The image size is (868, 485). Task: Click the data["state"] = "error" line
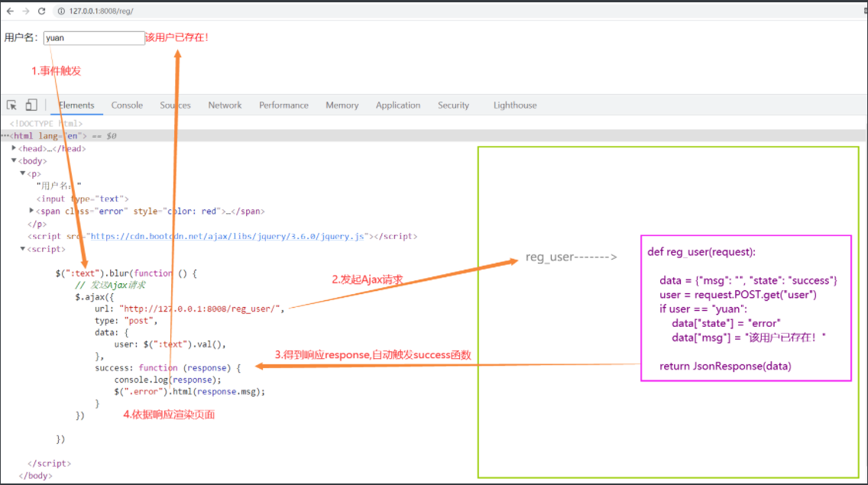click(x=727, y=323)
